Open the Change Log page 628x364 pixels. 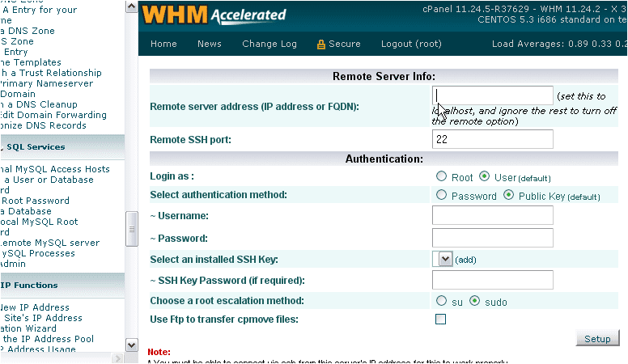(x=269, y=44)
